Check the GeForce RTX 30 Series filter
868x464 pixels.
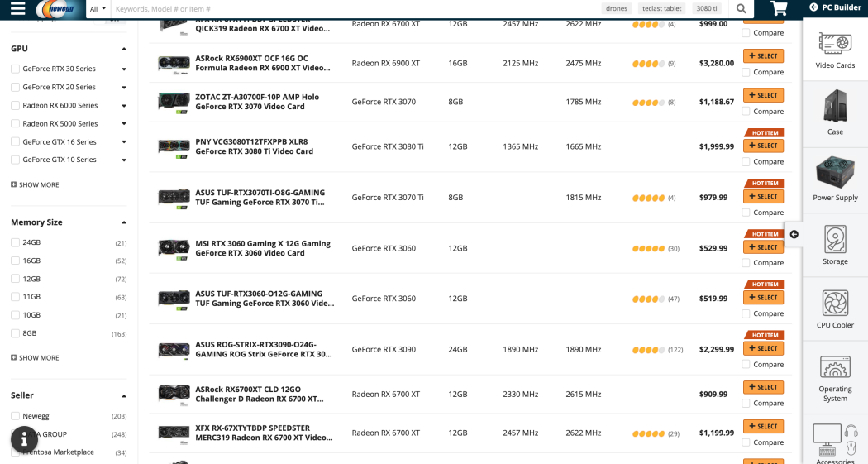[x=16, y=69]
